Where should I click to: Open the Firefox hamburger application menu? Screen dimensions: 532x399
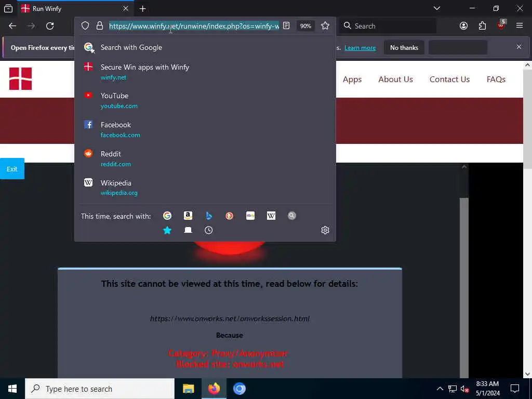click(x=520, y=26)
